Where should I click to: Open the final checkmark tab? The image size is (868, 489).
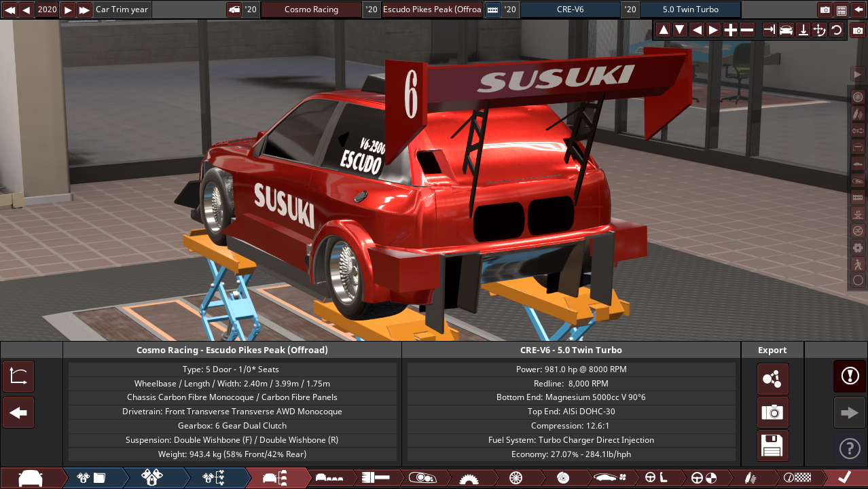point(844,478)
